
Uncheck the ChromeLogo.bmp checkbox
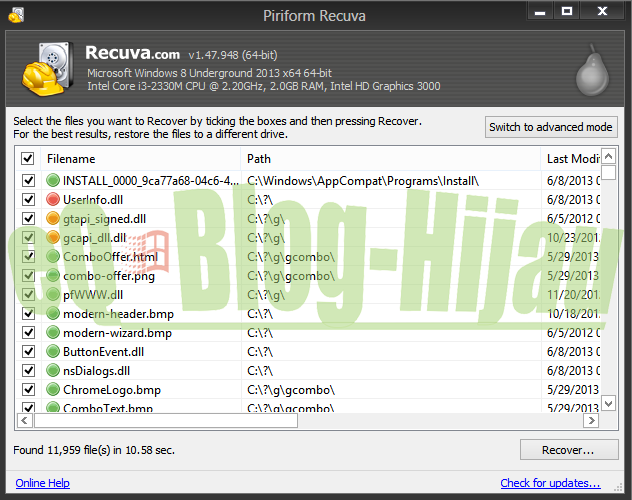(x=28, y=389)
